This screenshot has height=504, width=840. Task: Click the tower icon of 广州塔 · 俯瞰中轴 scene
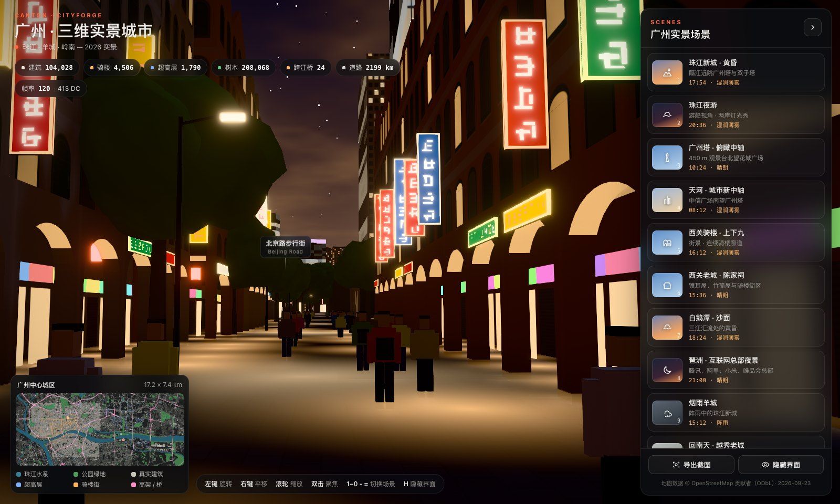(667, 157)
